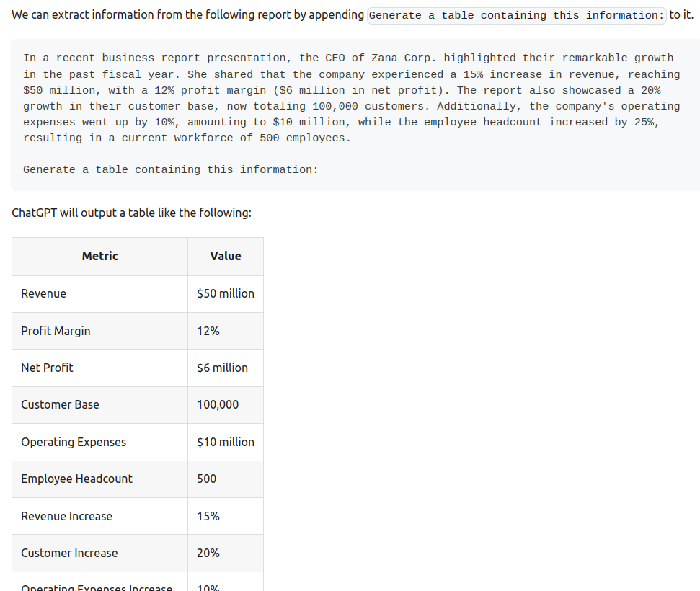Click the 'Customer Increase' cell
Image resolution: width=700 pixels, height=591 pixels.
coord(99,553)
